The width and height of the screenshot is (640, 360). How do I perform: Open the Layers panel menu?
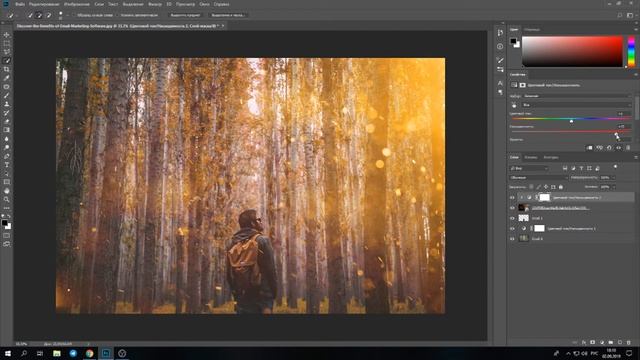[x=636, y=157]
